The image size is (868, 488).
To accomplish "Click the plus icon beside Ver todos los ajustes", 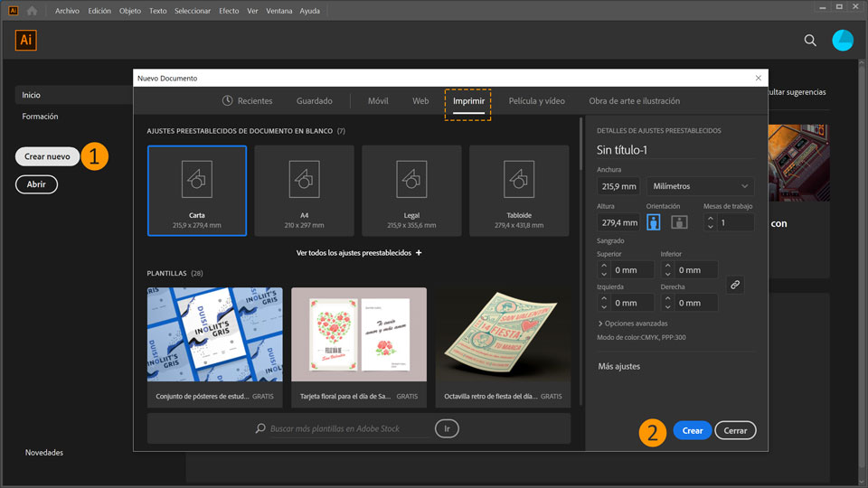I will tap(419, 253).
